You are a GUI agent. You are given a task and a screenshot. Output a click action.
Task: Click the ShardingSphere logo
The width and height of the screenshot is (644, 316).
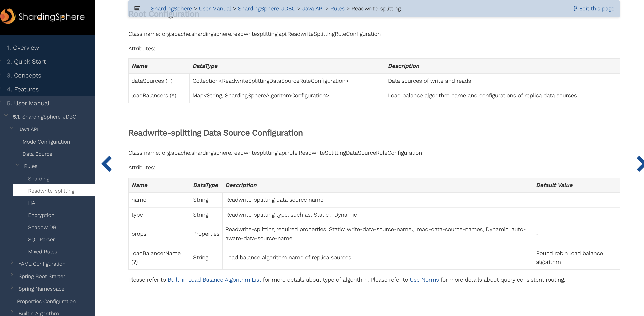42,17
